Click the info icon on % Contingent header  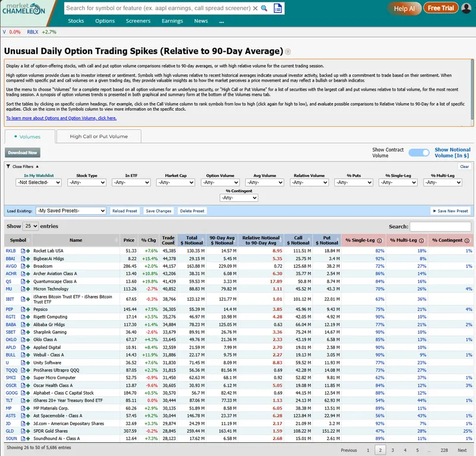coord(466,241)
